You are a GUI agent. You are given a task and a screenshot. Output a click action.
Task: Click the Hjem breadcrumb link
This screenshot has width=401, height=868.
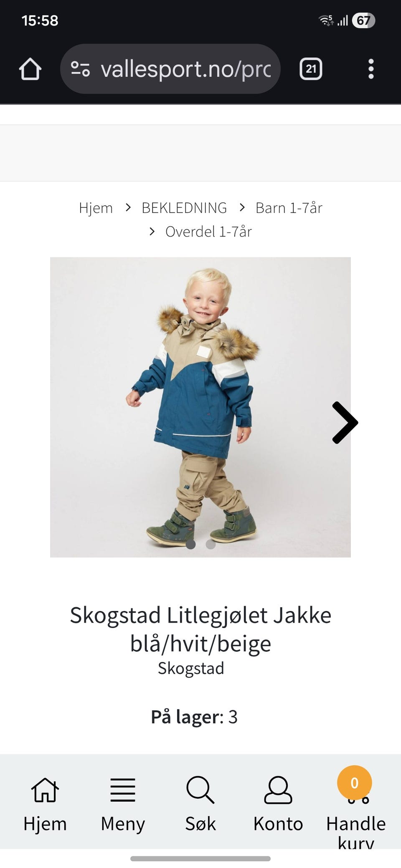96,208
